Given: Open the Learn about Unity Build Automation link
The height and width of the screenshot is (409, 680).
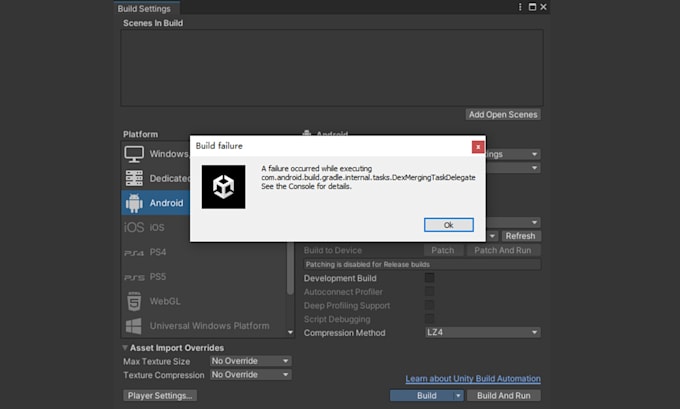Looking at the screenshot, I should pos(473,379).
